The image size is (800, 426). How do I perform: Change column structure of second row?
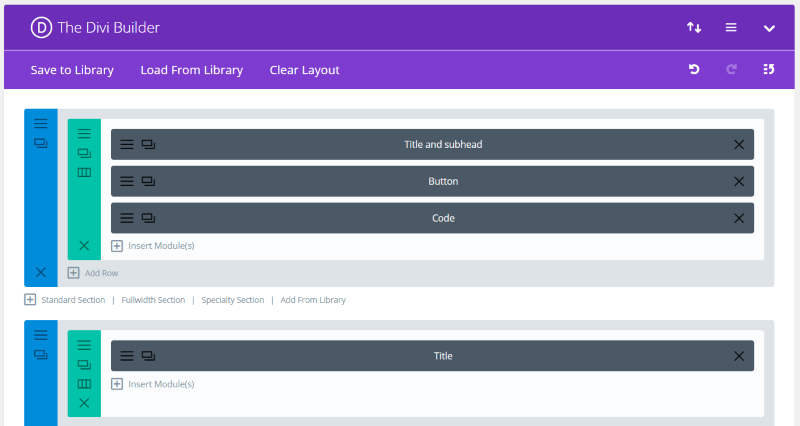click(x=84, y=384)
